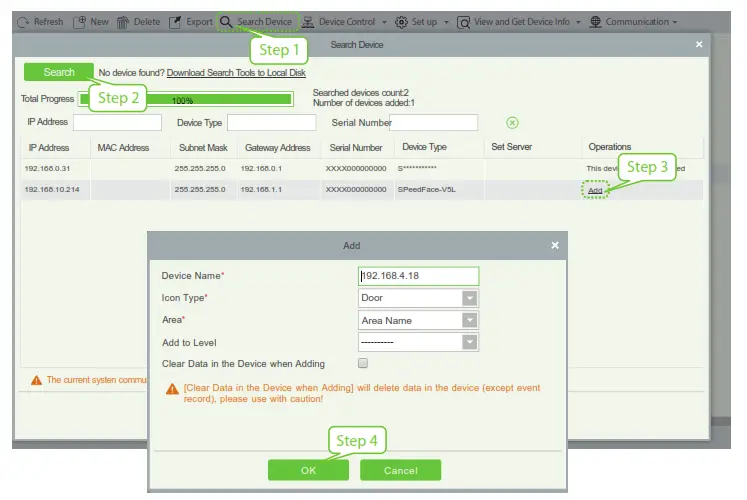This screenshot has height=500, width=747.
Task: Focus the IP Address filter field
Action: [117, 122]
